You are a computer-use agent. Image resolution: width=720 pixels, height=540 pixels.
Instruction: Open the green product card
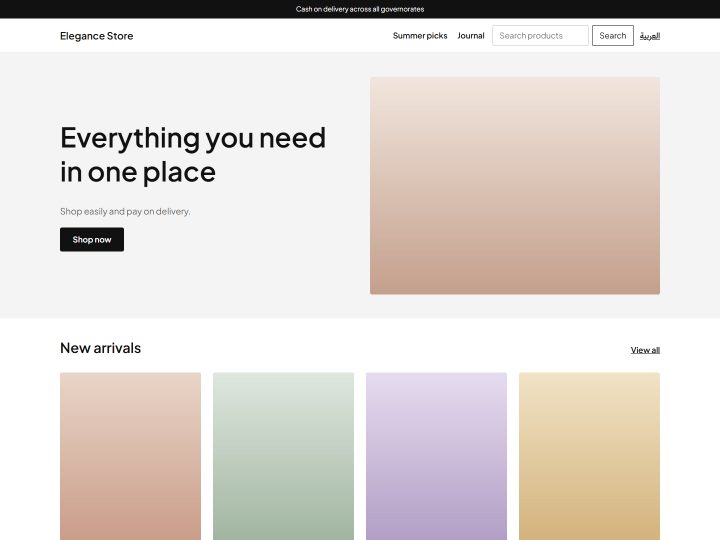pos(283,456)
